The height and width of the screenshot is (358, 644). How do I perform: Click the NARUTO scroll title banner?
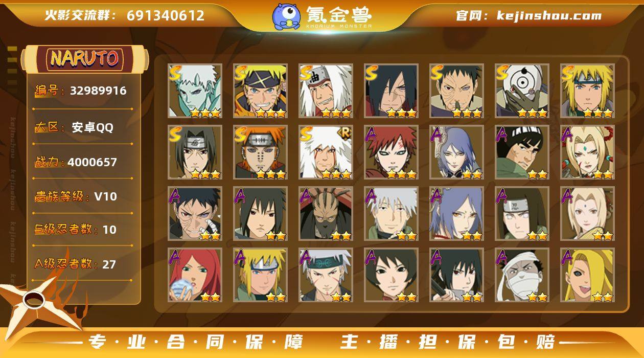[85, 58]
